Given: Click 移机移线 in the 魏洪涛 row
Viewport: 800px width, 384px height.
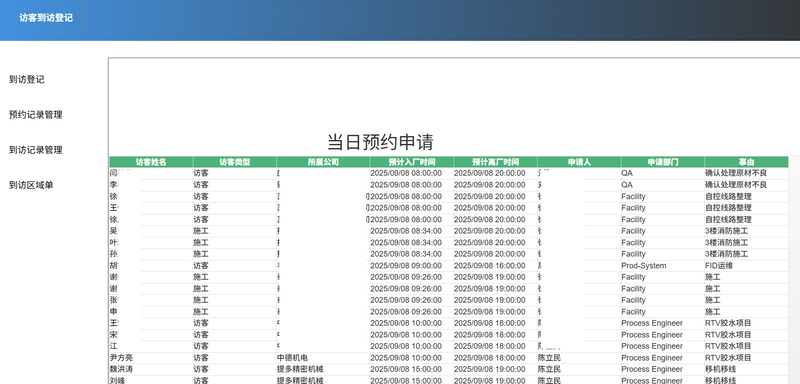Looking at the screenshot, I should [720, 369].
